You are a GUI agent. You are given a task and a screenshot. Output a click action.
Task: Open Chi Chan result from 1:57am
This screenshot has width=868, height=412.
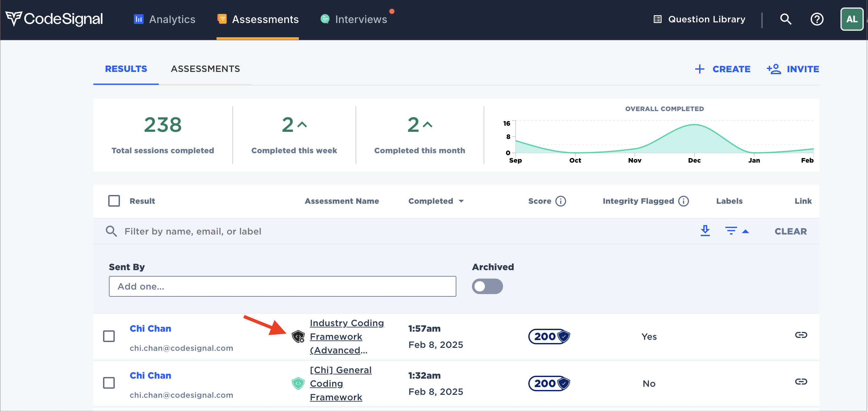(x=150, y=328)
